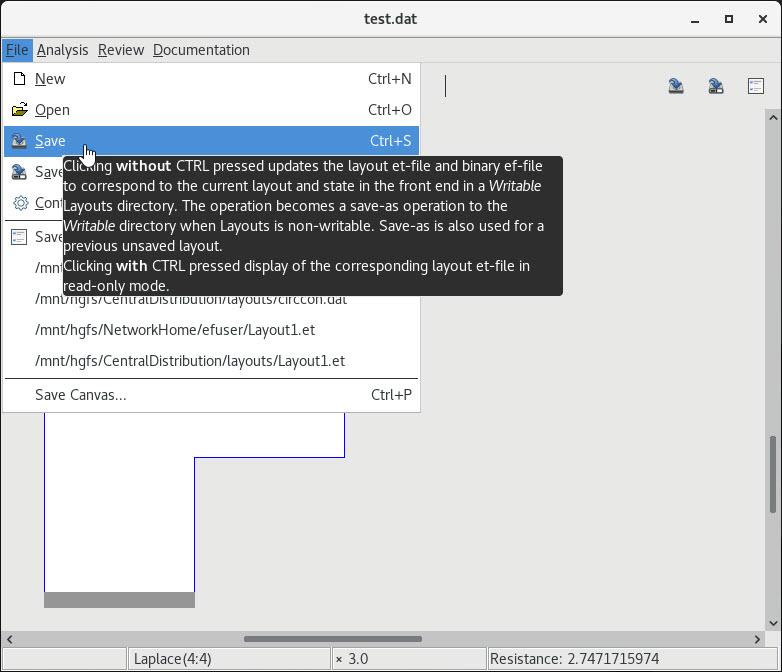The height and width of the screenshot is (672, 782).
Task: Close the File menu via its title
Action: [x=17, y=50]
